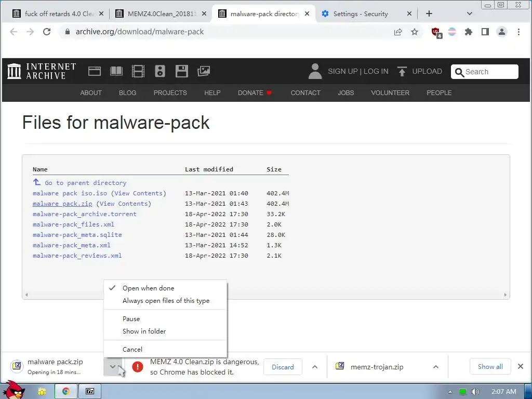Open the tab search dropdown chevron
The height and width of the screenshot is (399, 532).
[x=470, y=14]
